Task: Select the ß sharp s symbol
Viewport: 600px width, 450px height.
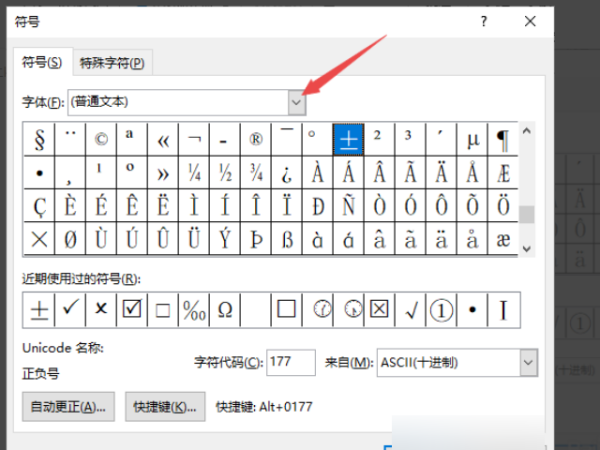Action: point(287,239)
